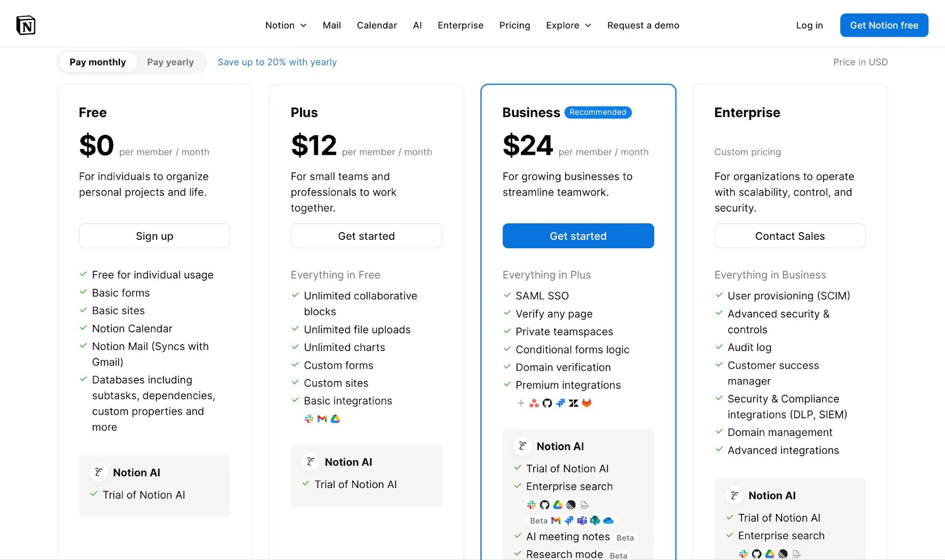Image resolution: width=945 pixels, height=560 pixels.
Task: Click the Recommended badge on the Business plan
Action: (598, 112)
